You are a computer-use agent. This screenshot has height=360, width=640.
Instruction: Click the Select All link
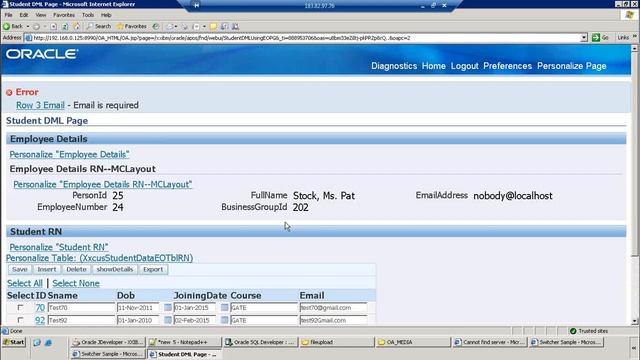point(24,283)
